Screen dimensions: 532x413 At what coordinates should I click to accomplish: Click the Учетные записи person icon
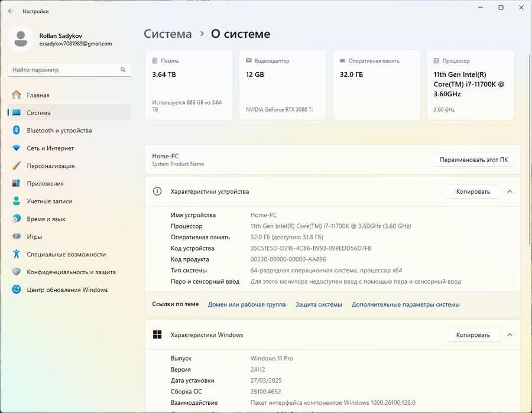tap(17, 201)
